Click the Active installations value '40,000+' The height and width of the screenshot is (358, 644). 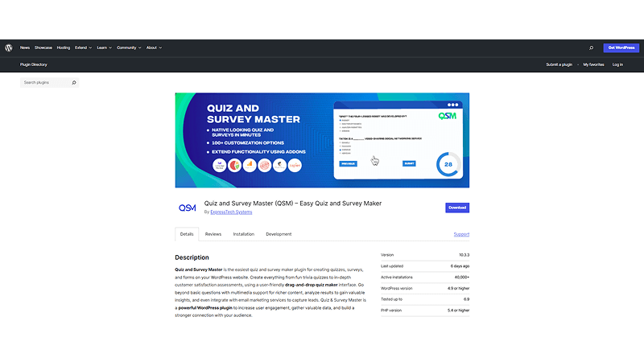point(461,277)
